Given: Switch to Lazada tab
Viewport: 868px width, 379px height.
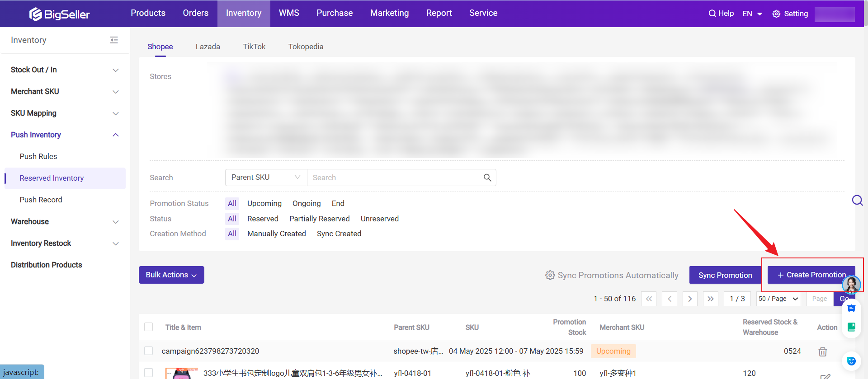Looking at the screenshot, I should click(208, 47).
